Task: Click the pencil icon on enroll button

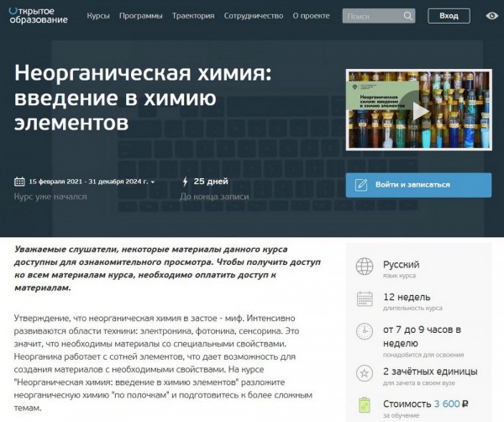Action: pyautogui.click(x=361, y=185)
